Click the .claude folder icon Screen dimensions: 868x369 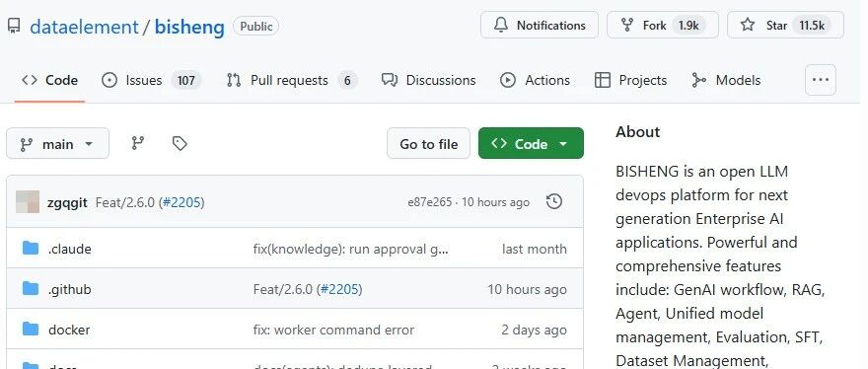pyautogui.click(x=31, y=249)
